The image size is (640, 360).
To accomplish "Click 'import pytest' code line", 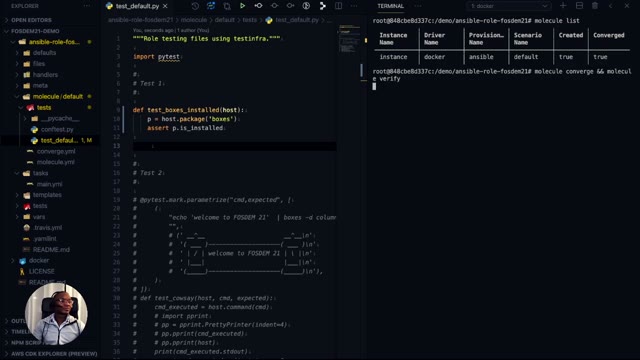I will point(156,57).
